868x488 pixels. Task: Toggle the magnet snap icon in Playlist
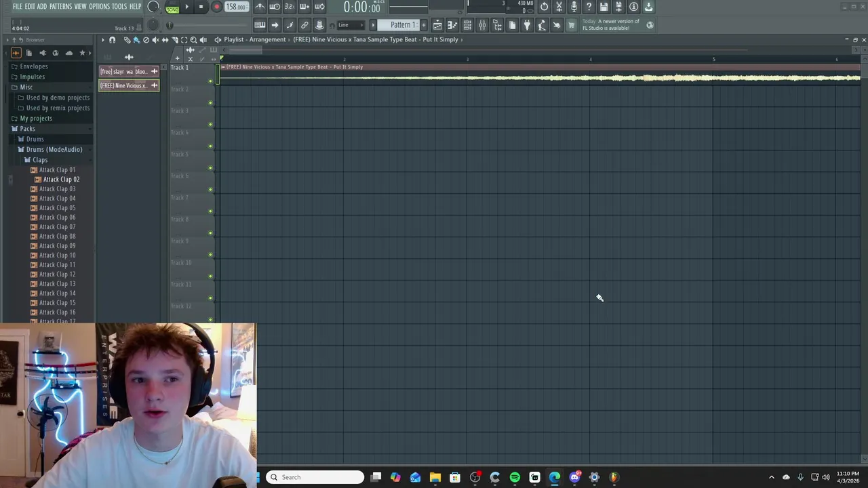point(112,40)
